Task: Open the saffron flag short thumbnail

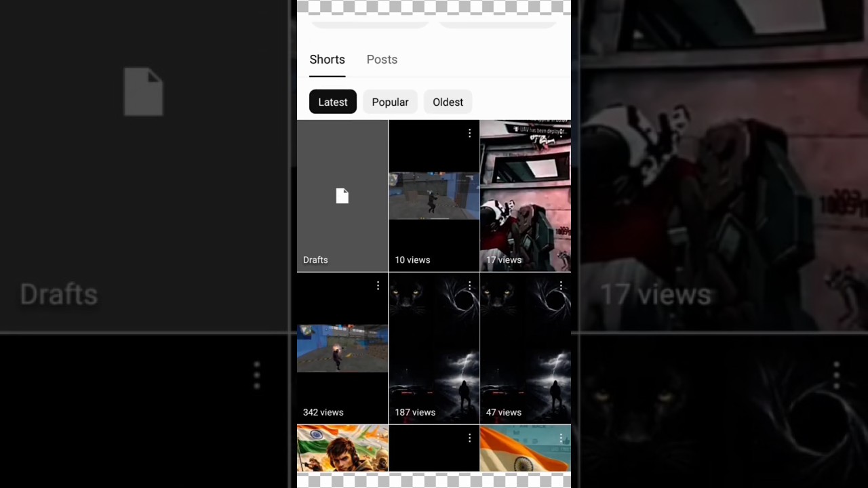Action: click(526, 448)
